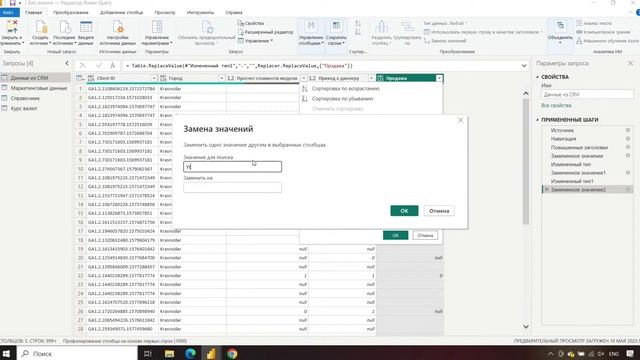Open Recent Sources (Последние источники)

(x=64, y=33)
